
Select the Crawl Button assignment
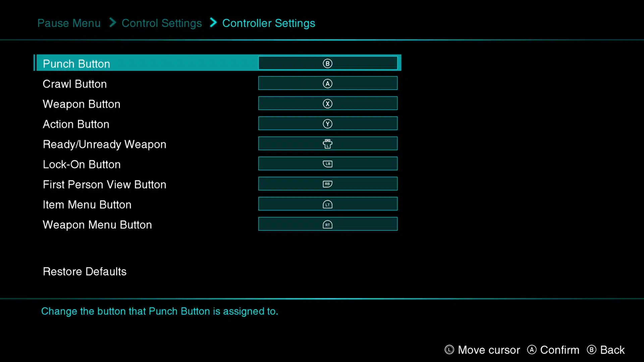pos(327,83)
